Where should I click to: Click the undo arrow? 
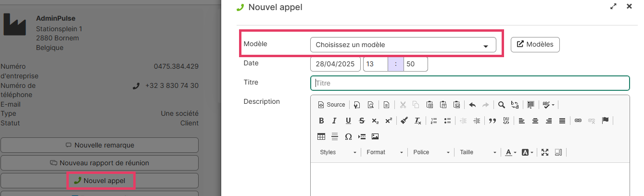[x=472, y=104]
